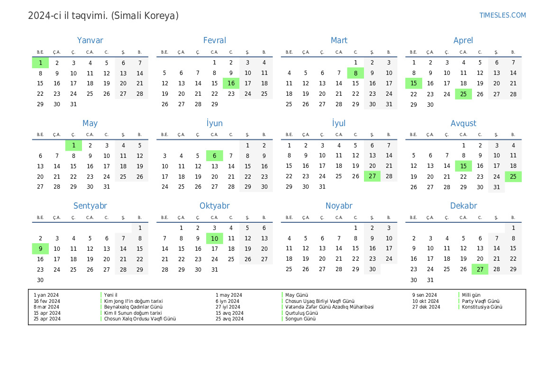554x392 pixels.
Task: Click day 30 in Sentyabr
Action: [40, 280]
